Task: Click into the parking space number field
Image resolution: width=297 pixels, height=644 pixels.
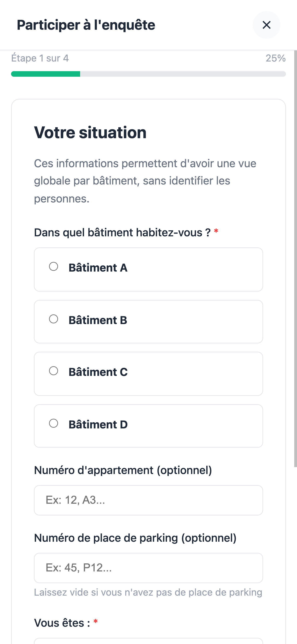Action: click(x=148, y=568)
